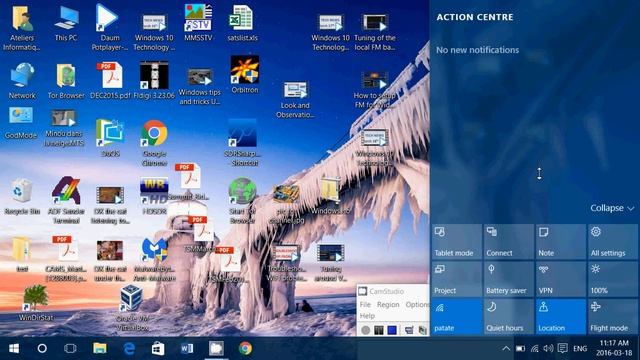The height and width of the screenshot is (360, 640).
Task: Open the taskbar clock and date
Action: coord(614,348)
